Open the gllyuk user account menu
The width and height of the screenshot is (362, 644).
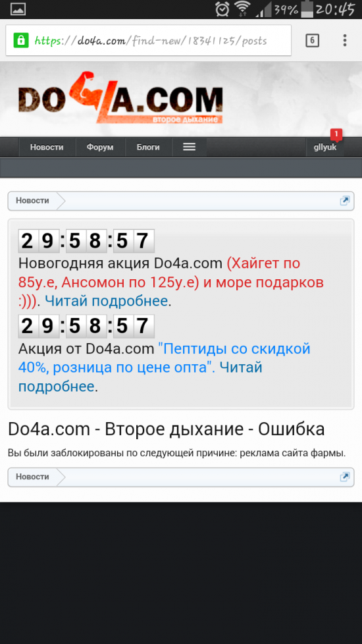[325, 147]
